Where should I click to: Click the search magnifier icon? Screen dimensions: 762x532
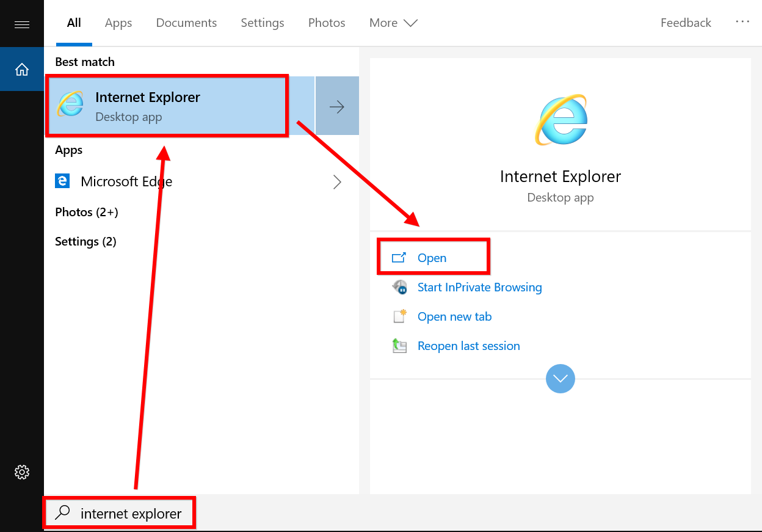[x=62, y=513]
